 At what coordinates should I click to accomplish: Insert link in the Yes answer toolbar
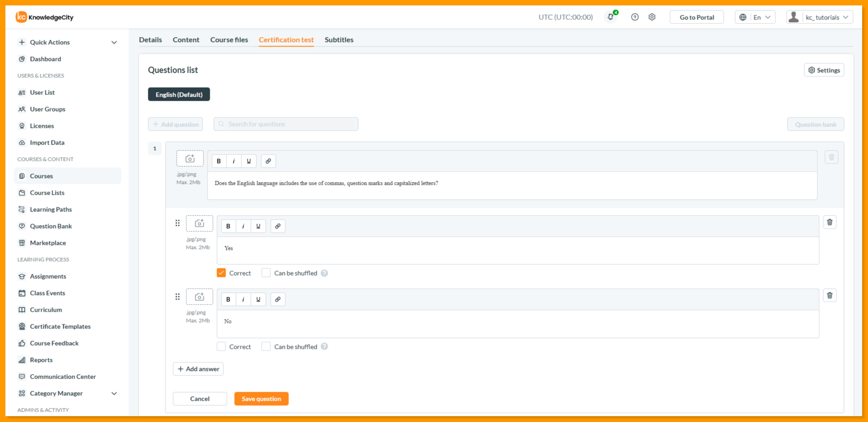[278, 226]
